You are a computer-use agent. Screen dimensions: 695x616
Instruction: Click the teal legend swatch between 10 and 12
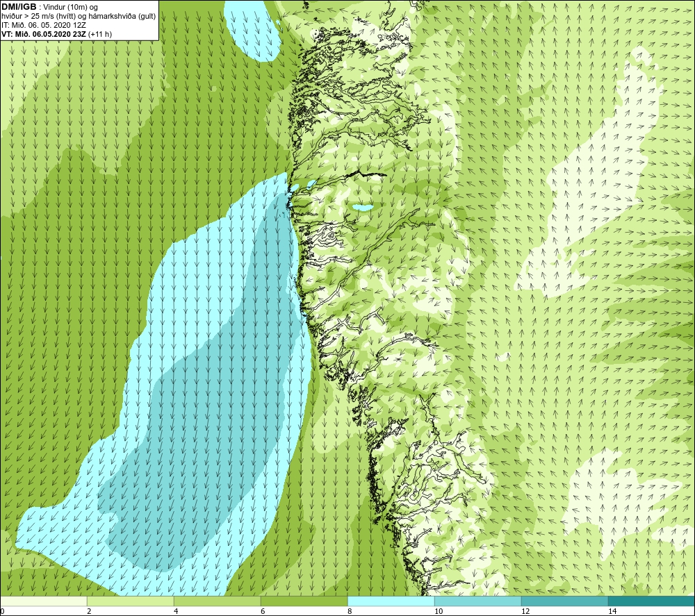pos(478,601)
